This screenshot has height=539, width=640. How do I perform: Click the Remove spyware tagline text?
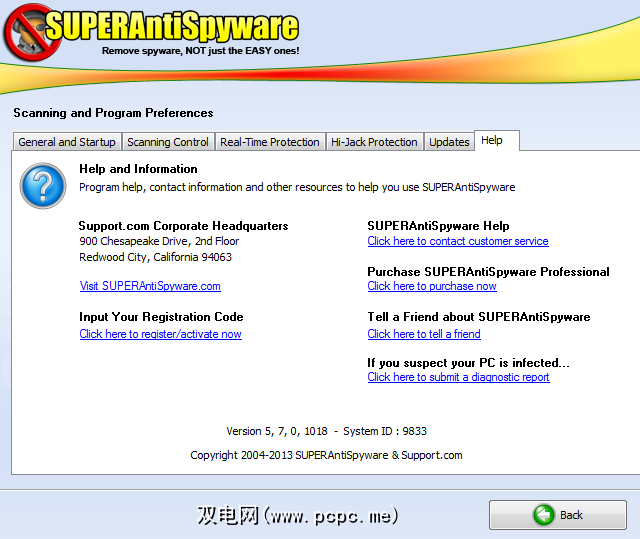click(x=200, y=51)
